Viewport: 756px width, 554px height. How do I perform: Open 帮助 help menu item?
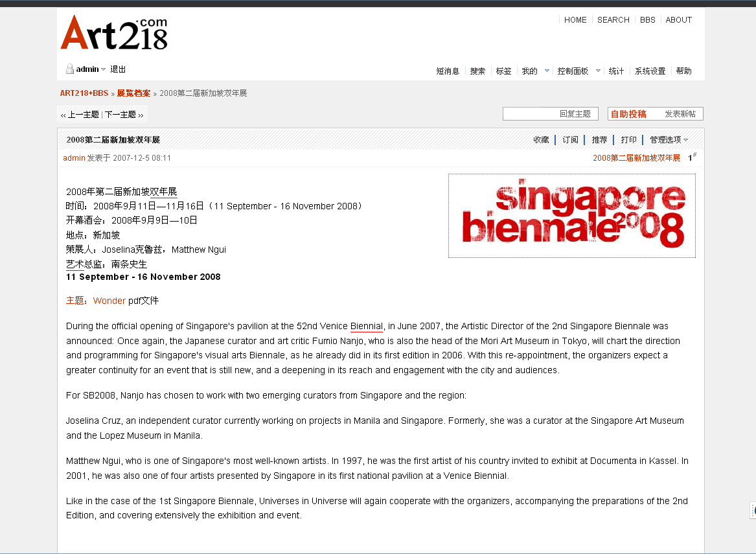point(683,71)
